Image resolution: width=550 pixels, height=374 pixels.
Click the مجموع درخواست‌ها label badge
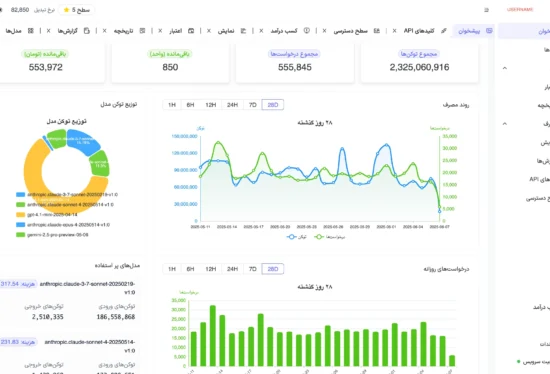coord(294,54)
